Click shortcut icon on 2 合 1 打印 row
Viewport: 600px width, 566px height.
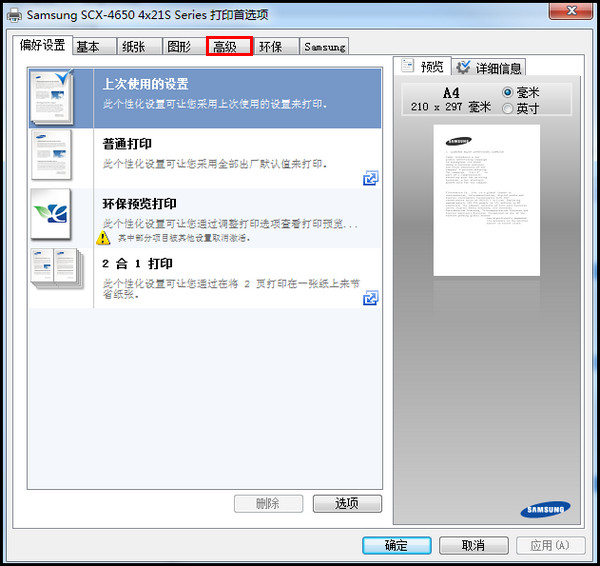click(x=370, y=298)
